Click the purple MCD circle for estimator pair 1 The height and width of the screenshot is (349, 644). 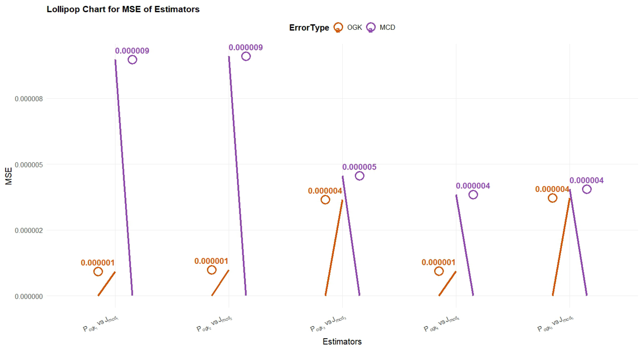pyautogui.click(x=132, y=60)
